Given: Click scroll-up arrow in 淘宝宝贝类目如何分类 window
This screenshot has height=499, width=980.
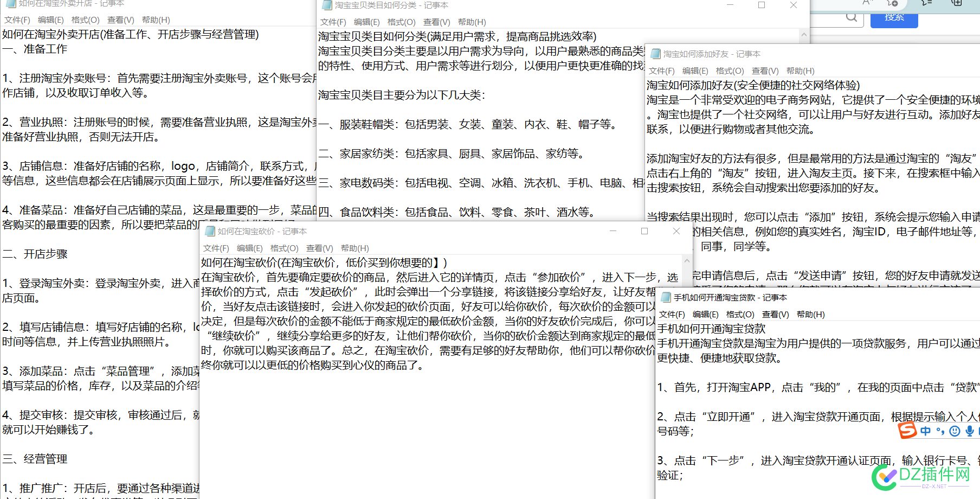Looking at the screenshot, I should pyautogui.click(x=804, y=35).
